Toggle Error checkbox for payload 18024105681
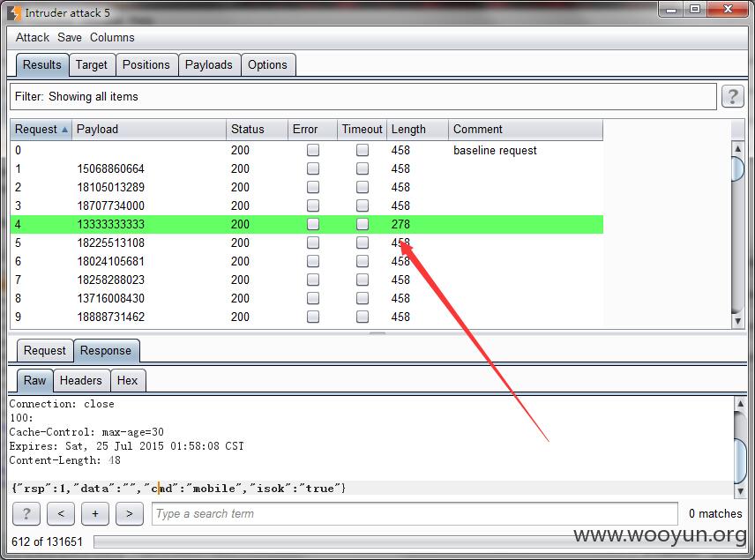Viewport: 755px width, 560px height. pyautogui.click(x=313, y=261)
